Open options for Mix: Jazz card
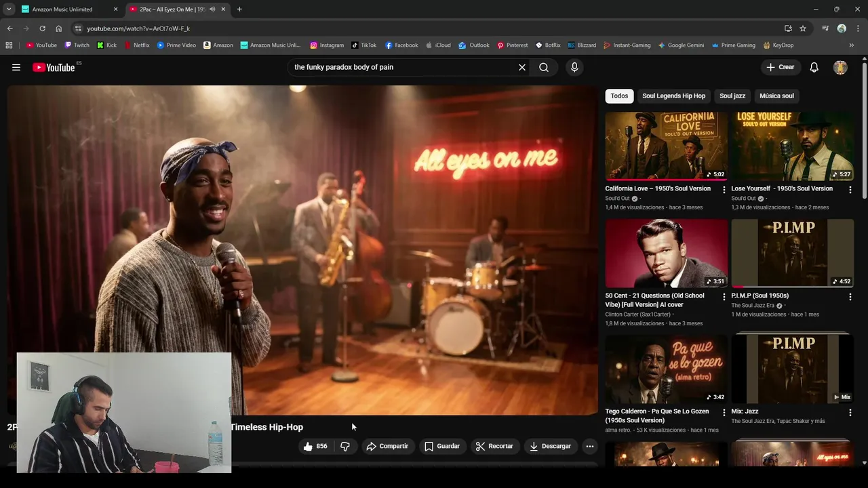Screen dimensions: 868x488 [850, 412]
